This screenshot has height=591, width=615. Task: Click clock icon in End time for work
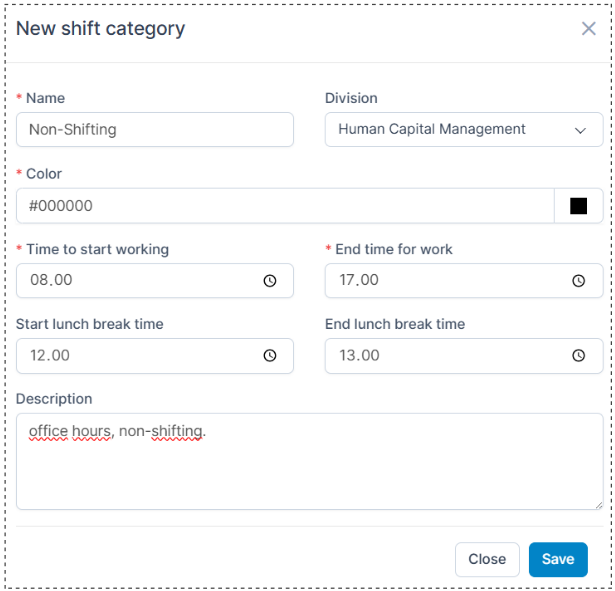(578, 281)
